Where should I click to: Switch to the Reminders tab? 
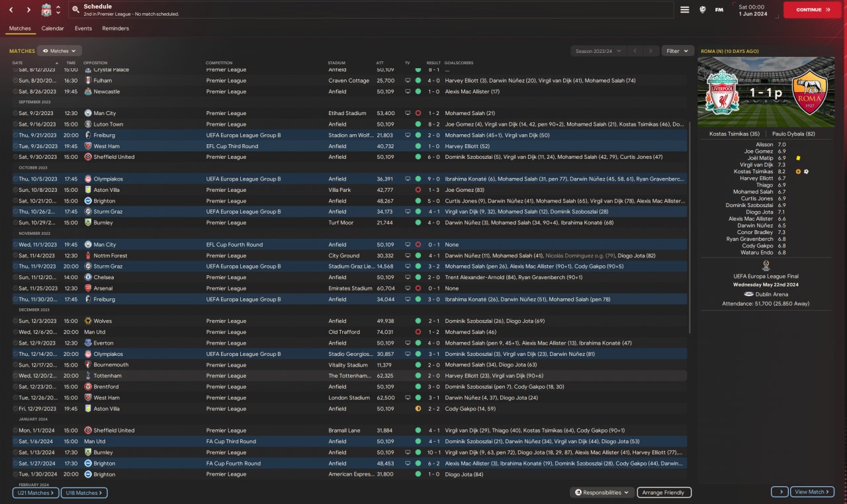[116, 28]
